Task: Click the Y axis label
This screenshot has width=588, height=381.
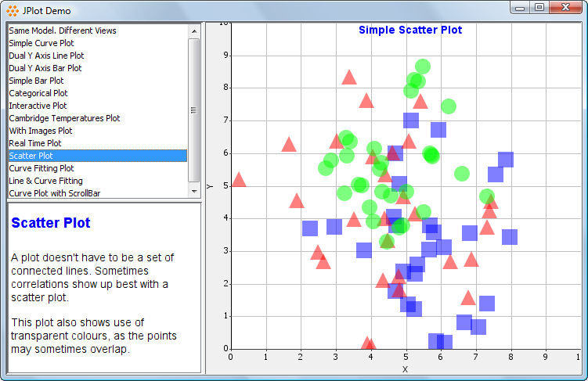Action: pyautogui.click(x=210, y=186)
